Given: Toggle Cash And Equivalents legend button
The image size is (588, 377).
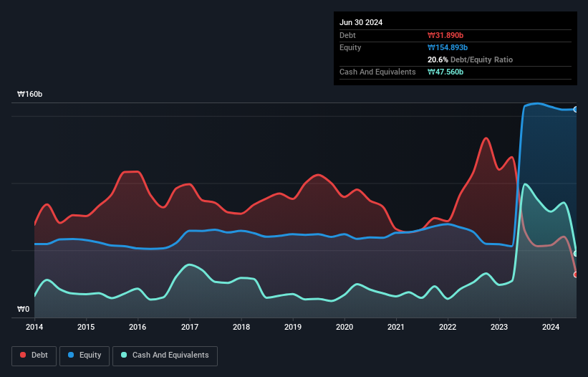Looking at the screenshot, I should (x=165, y=355).
